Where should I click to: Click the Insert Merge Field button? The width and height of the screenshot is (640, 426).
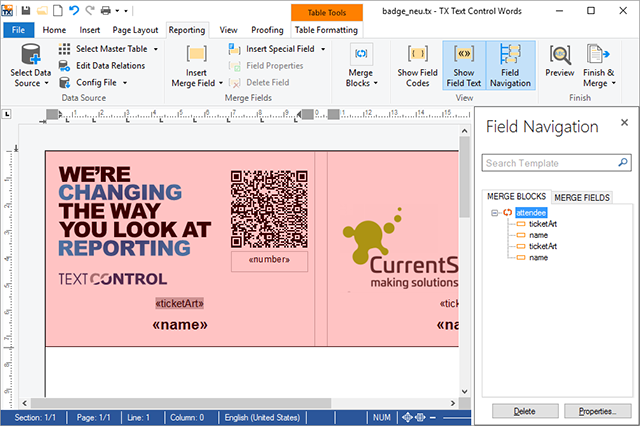pos(196,65)
